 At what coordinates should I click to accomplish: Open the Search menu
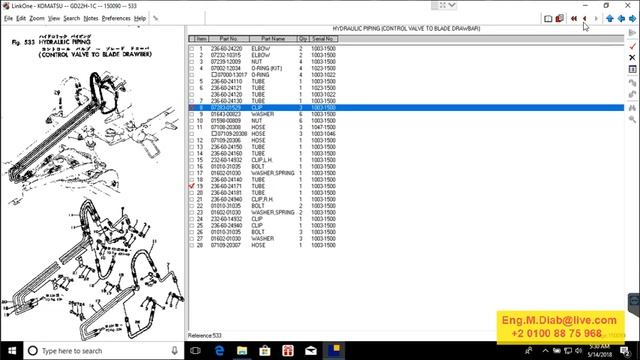tap(72, 18)
